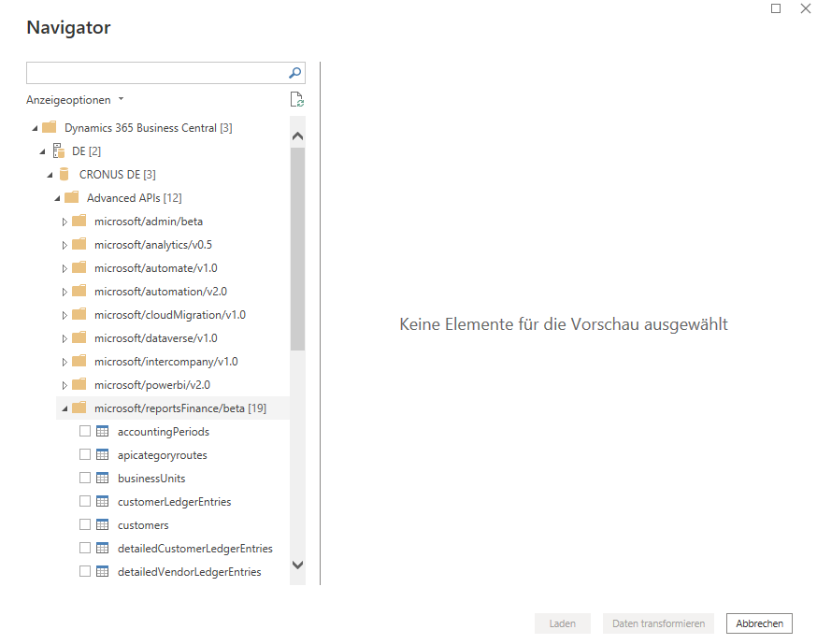
Task: Collapse the CRONUS DE [3] node
Action: point(50,175)
